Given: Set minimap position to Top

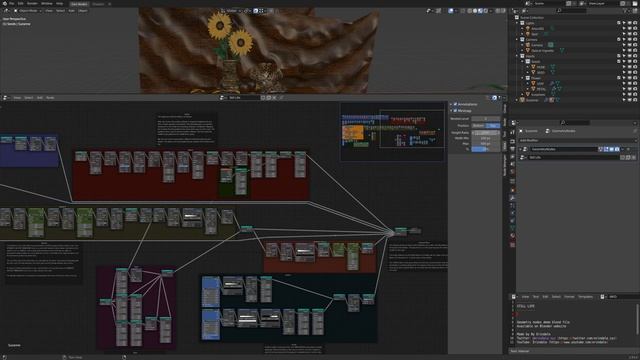Looking at the screenshot, I should coord(493,126).
